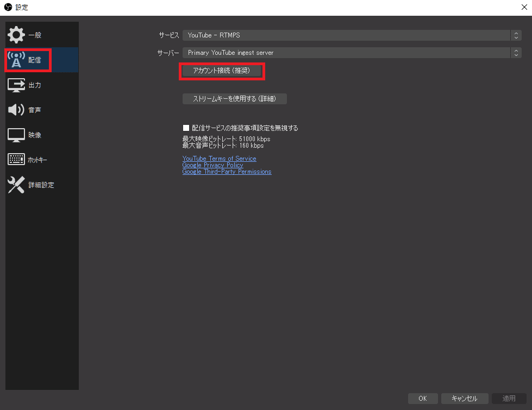Click the monitor-arrow icon for 出力

tap(16, 85)
